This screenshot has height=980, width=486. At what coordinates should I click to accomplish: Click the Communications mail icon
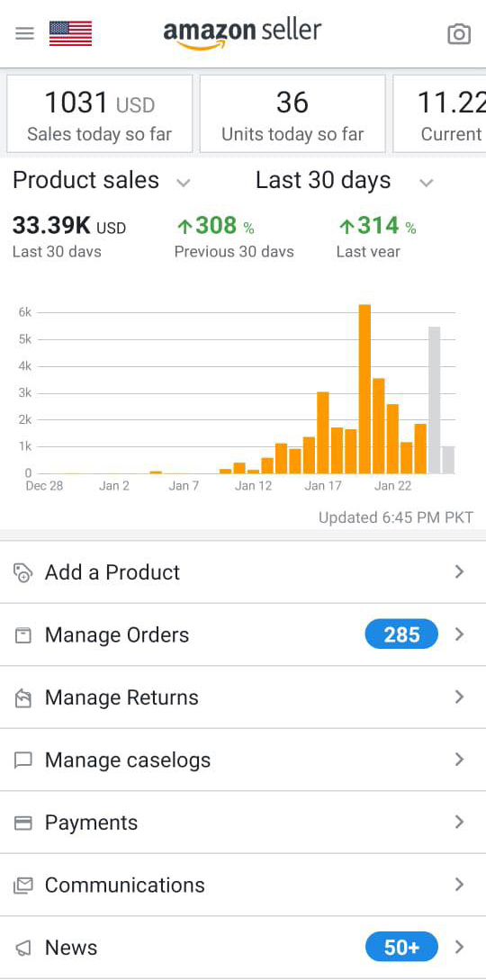coord(23,886)
